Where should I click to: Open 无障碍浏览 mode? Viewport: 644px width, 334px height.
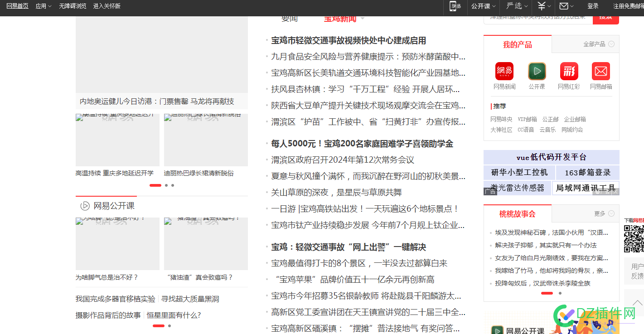click(73, 6)
